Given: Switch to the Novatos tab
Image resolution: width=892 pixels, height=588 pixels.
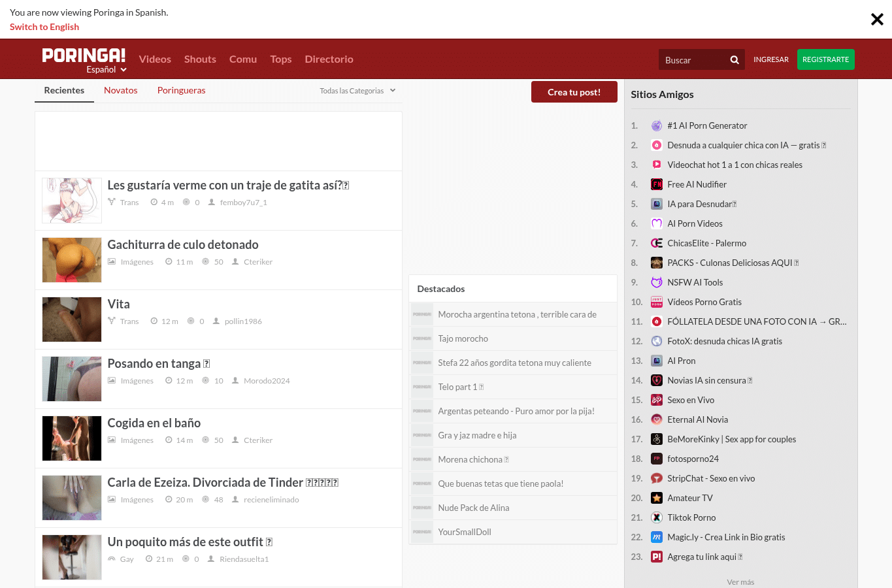Looking at the screenshot, I should [x=121, y=90].
